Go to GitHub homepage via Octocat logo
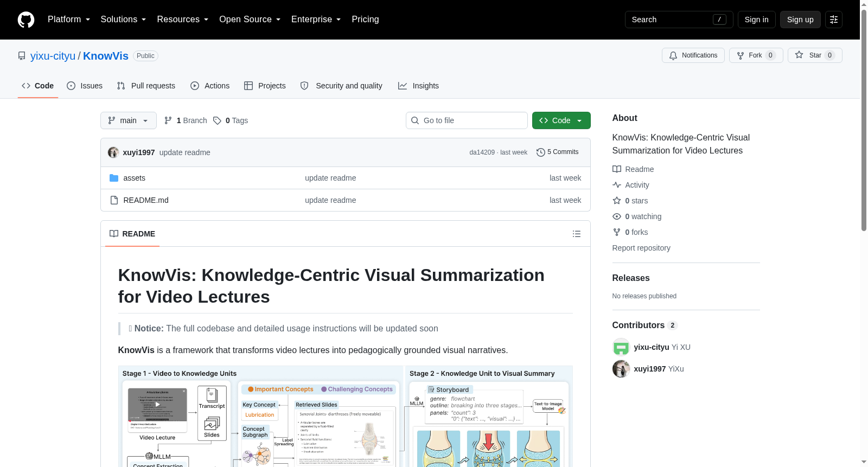 tap(26, 20)
